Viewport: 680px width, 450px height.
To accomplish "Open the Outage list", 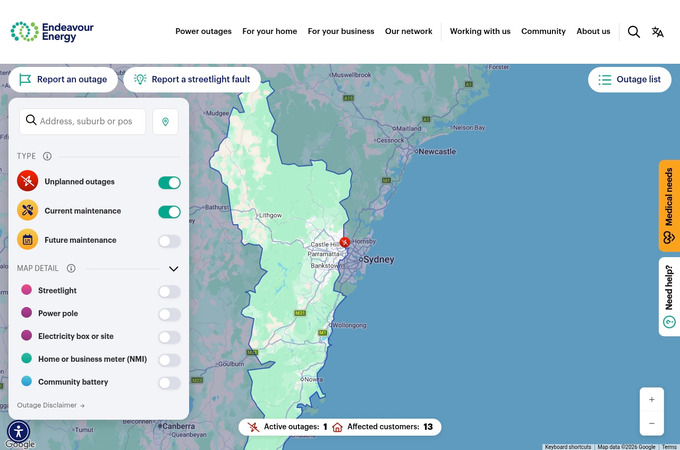I will point(630,80).
